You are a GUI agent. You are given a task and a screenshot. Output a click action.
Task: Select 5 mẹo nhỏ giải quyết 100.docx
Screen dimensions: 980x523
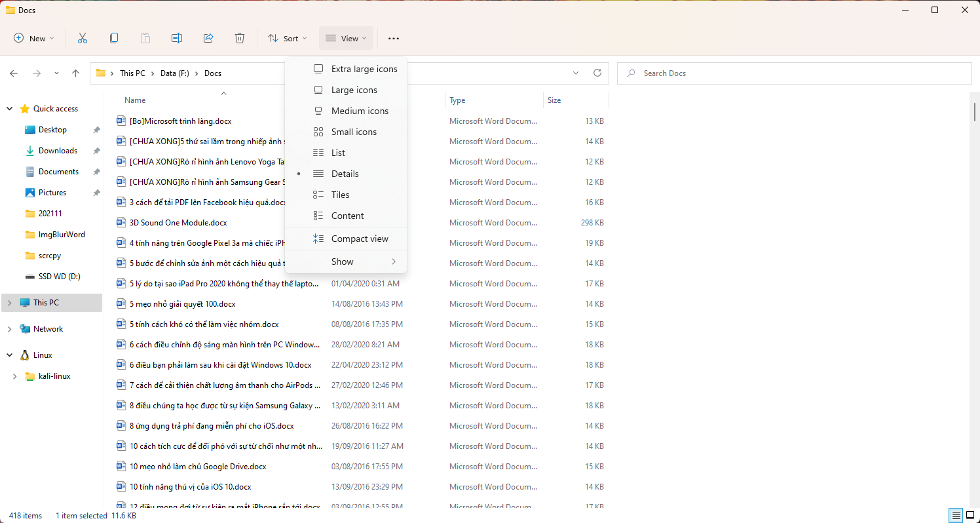pos(182,304)
